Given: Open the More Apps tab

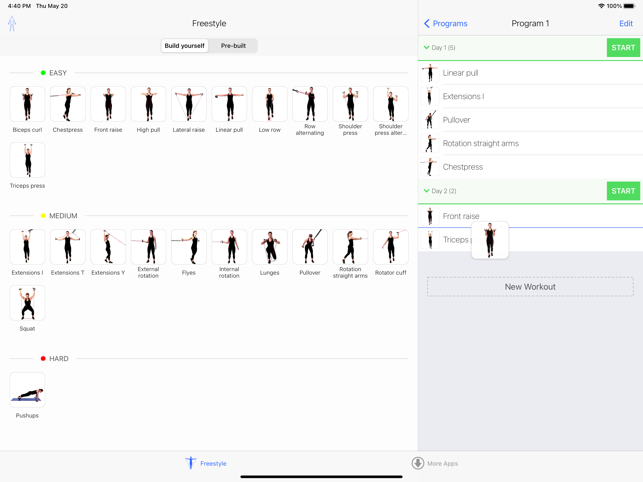Looking at the screenshot, I should tap(435, 463).
